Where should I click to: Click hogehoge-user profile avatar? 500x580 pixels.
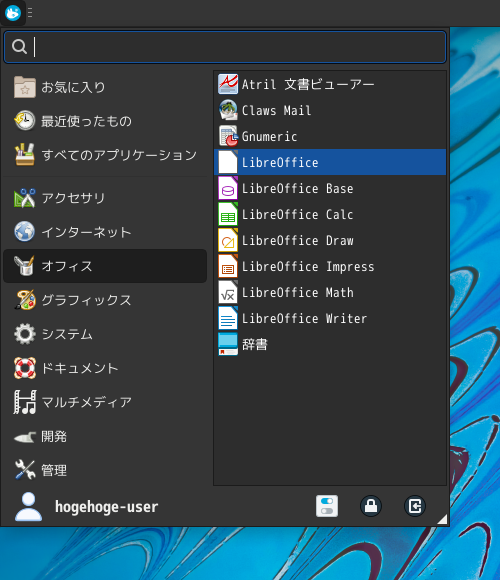coord(28,506)
